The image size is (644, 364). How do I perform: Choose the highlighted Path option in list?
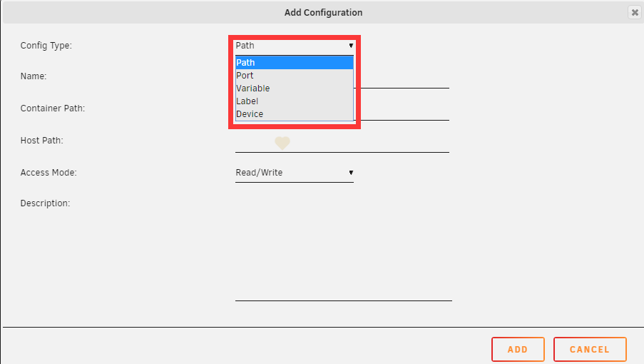(294, 62)
